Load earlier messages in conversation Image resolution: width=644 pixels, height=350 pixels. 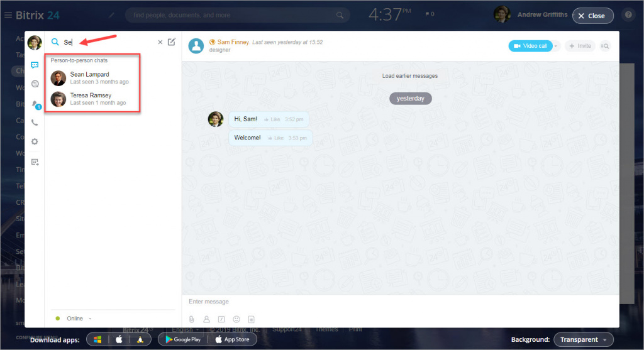pyautogui.click(x=410, y=76)
